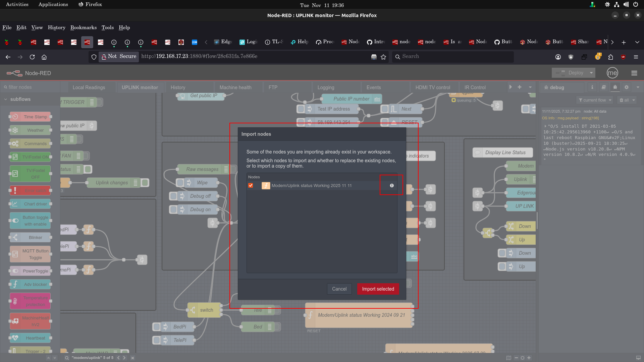Open the help book icon in sidebar

pos(603,87)
